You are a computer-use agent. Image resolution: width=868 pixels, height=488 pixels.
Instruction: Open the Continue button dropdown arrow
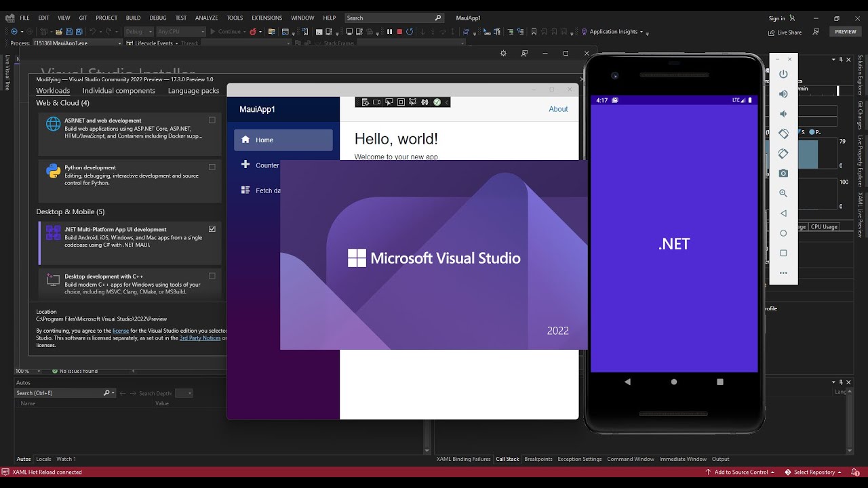[244, 31]
